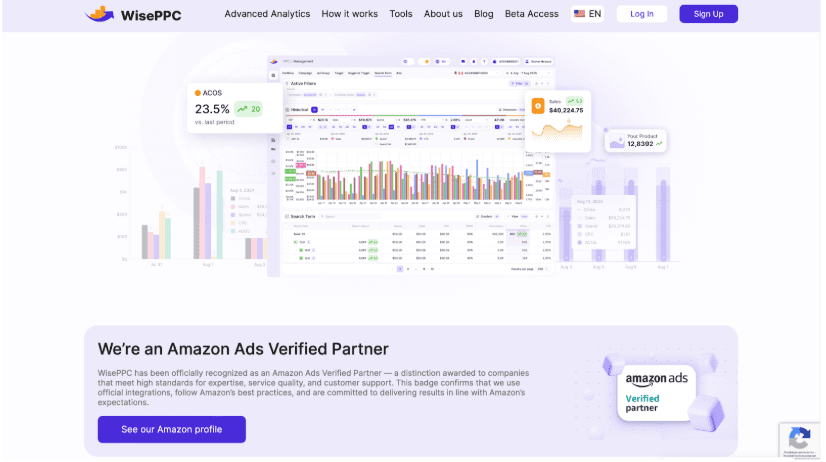The image size is (826, 462).
Task: Open the Advanced Analytics menu
Action: 267,14
